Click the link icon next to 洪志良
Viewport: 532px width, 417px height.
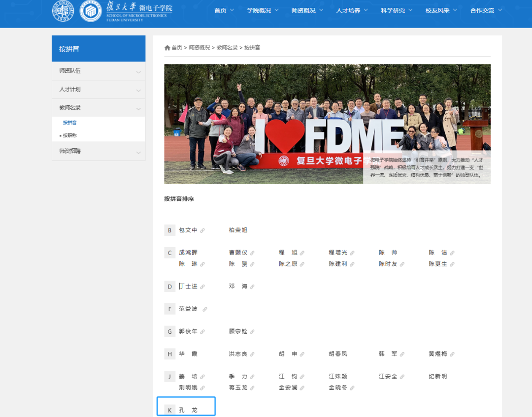[252, 354]
